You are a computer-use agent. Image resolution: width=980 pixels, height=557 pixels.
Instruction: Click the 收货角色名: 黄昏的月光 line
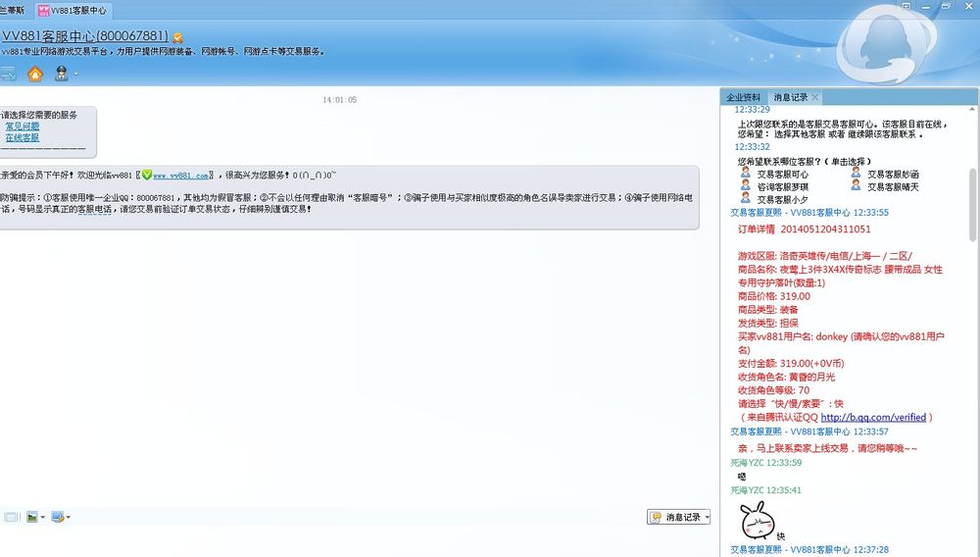(786, 377)
